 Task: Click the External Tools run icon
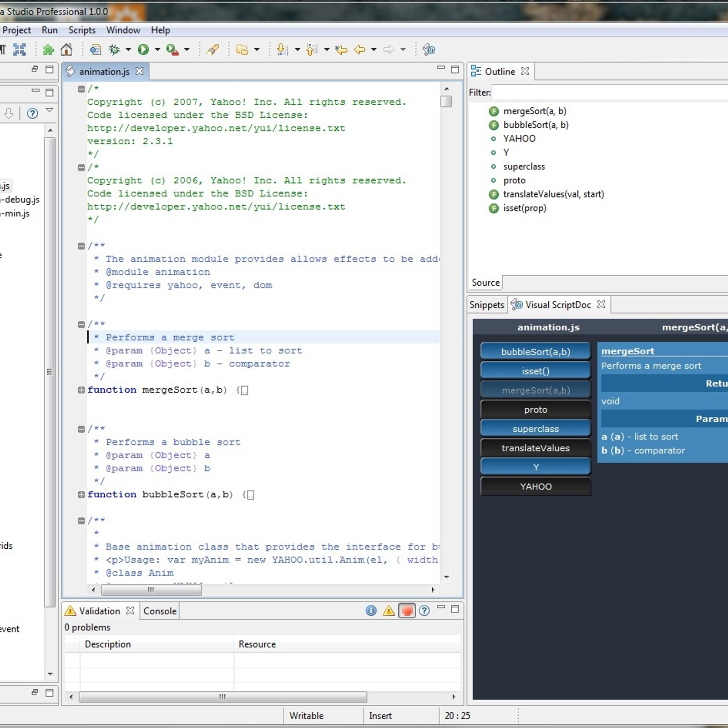coord(172,50)
